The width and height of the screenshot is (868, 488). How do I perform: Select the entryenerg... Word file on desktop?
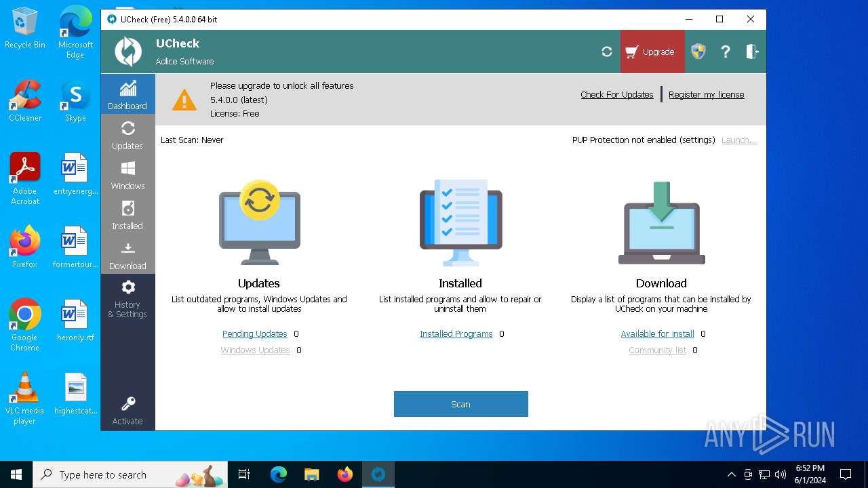[x=75, y=174]
